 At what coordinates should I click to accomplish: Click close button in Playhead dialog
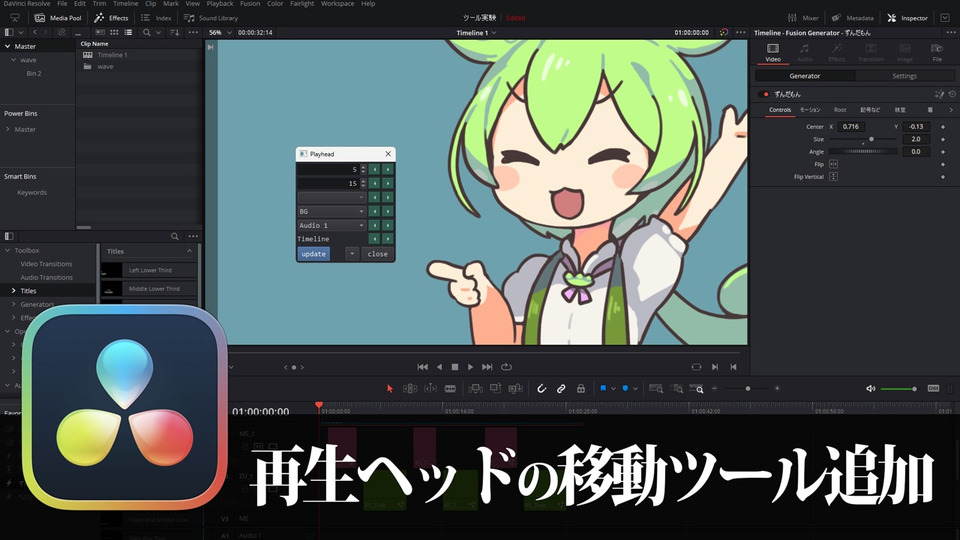377,253
